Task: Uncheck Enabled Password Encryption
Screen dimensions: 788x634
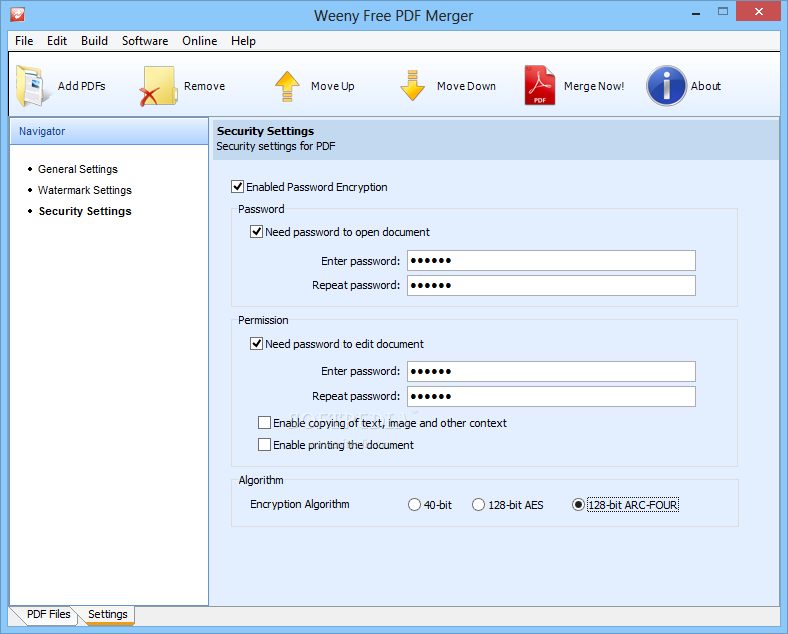Action: coord(238,187)
